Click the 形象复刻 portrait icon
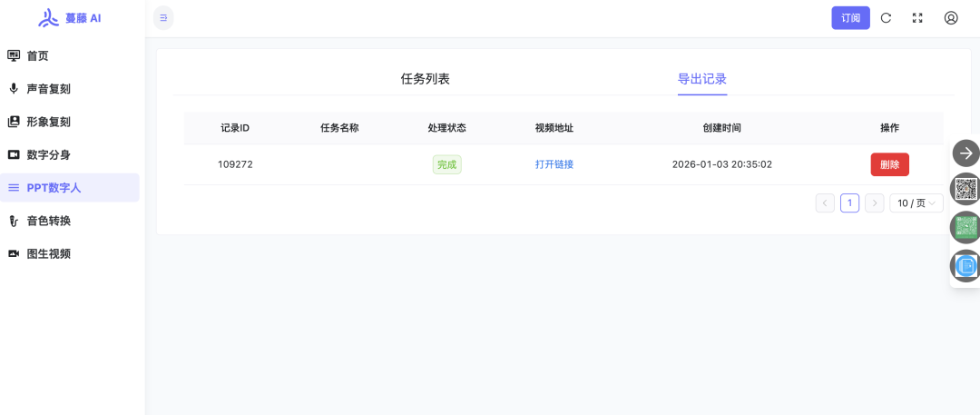Viewport: 980px width, 415px height. (14, 122)
